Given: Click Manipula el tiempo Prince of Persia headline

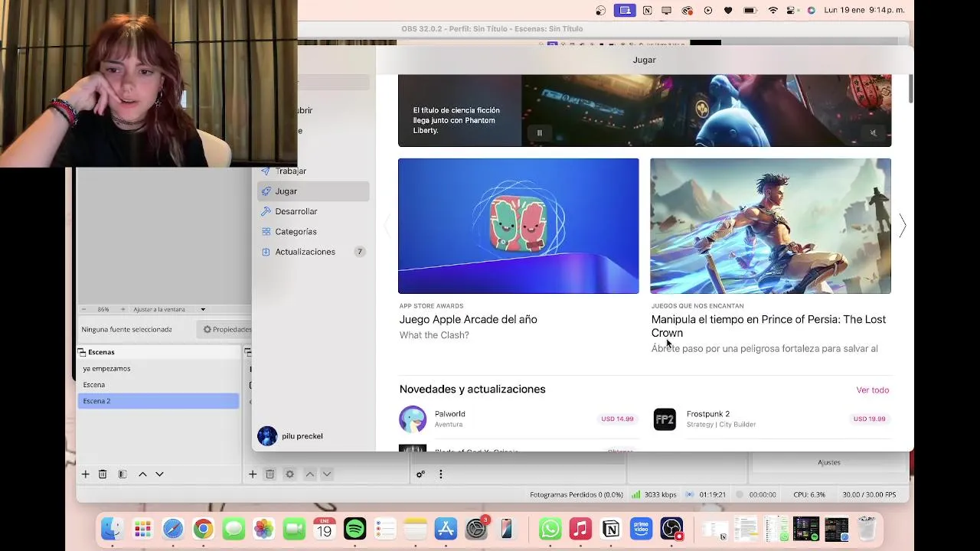Looking at the screenshot, I should (769, 326).
